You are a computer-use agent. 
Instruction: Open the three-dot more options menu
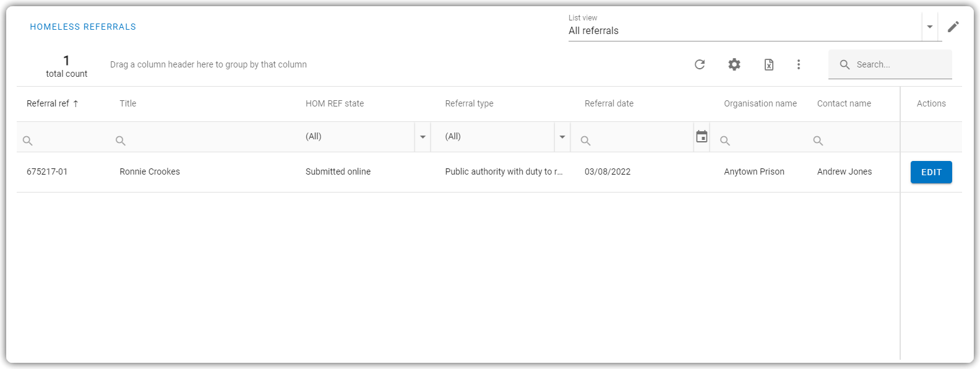799,64
